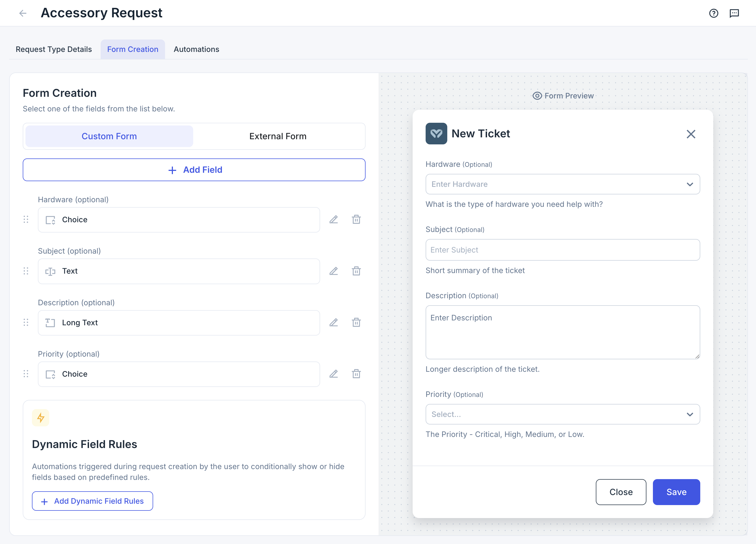
Task: Click the Enter Description text area
Action: coord(563,332)
